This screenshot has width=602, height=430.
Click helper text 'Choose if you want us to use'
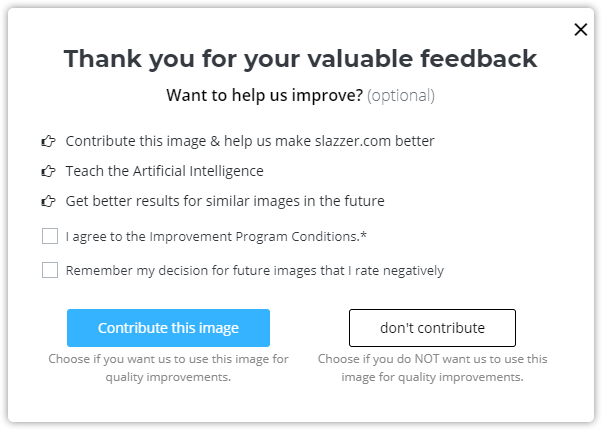tap(168, 368)
